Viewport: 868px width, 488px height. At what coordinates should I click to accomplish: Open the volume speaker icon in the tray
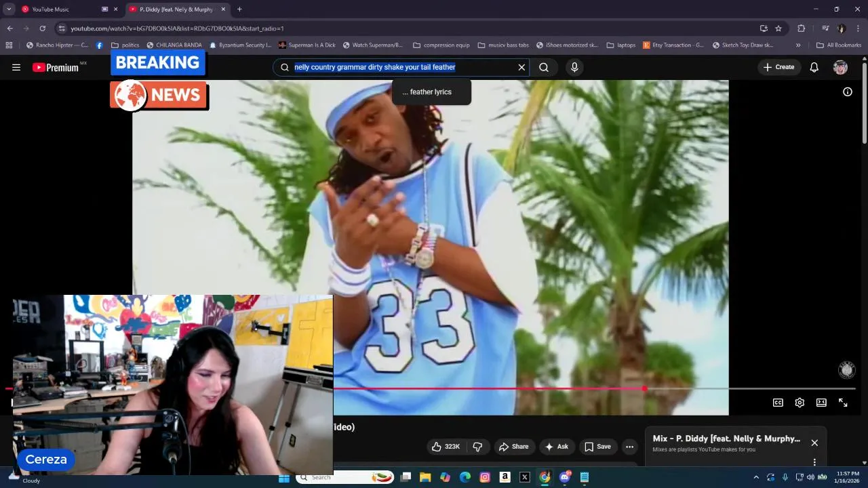[x=810, y=477]
